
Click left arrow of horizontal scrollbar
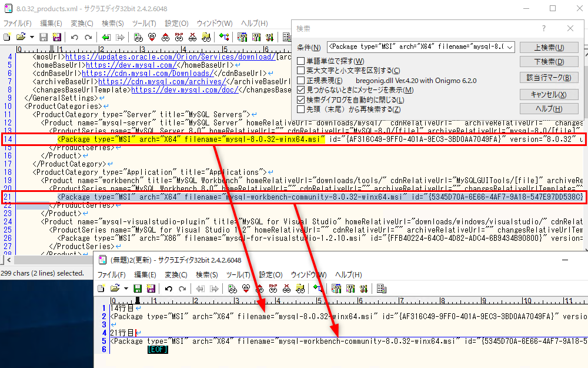[9, 260]
